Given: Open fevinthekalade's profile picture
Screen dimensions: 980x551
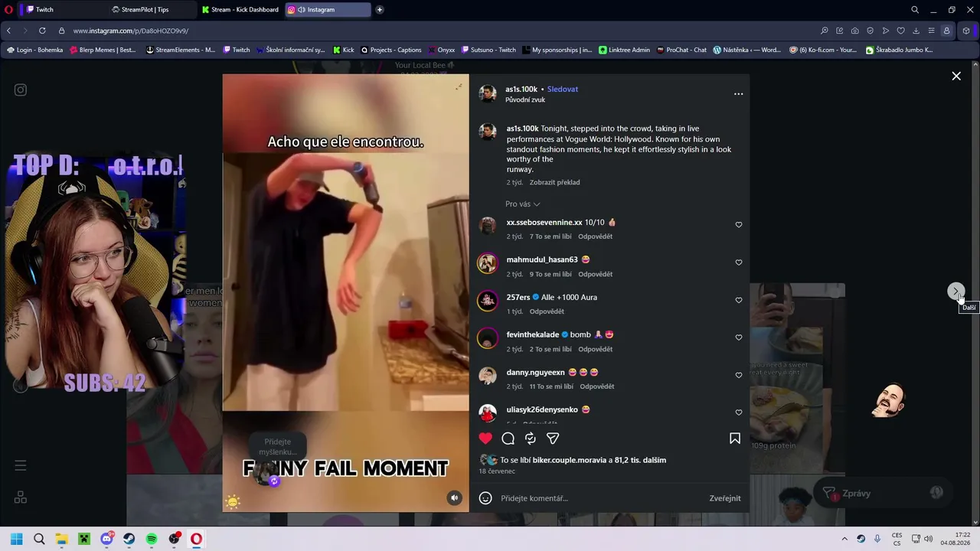Looking at the screenshot, I should 488,338.
